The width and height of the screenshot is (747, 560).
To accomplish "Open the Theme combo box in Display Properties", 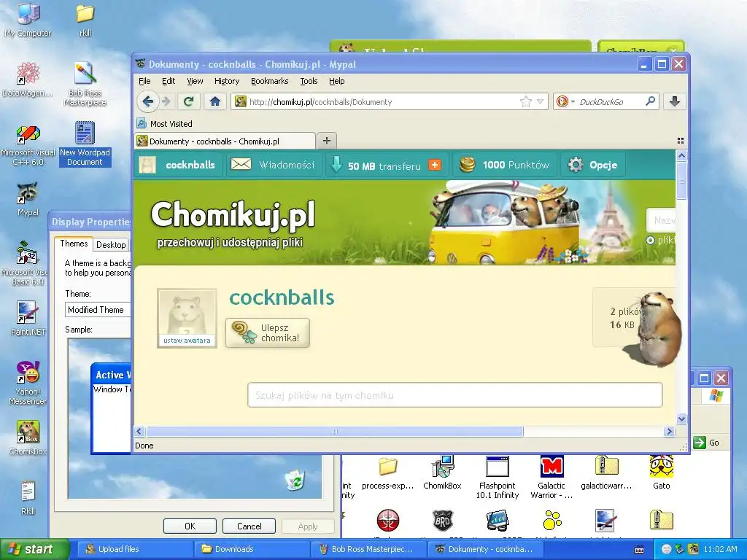I will click(98, 309).
